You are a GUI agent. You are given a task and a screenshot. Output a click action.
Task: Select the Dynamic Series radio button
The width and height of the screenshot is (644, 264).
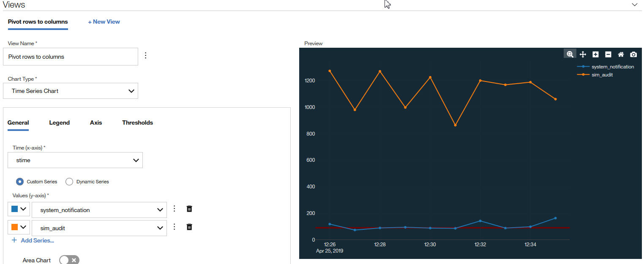coord(69,182)
